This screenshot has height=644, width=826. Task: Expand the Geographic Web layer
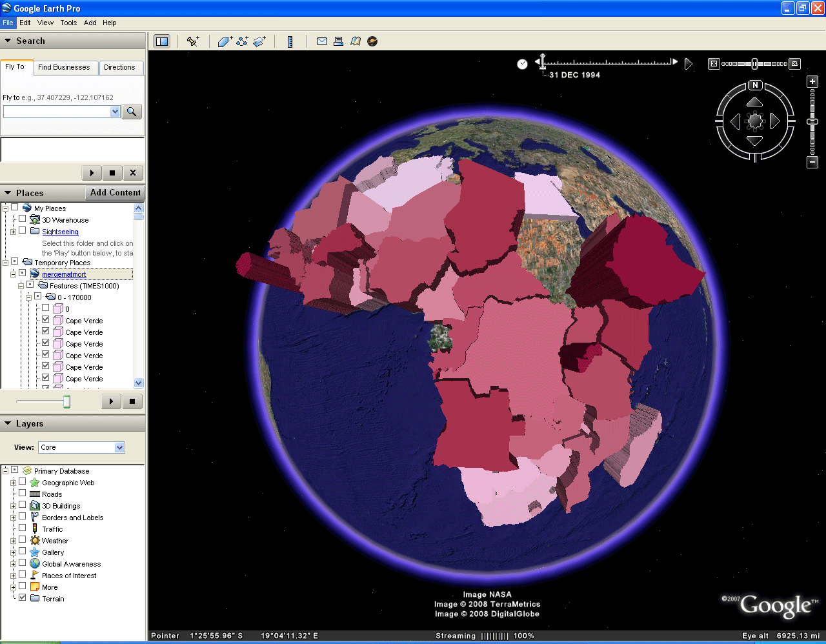(x=13, y=483)
